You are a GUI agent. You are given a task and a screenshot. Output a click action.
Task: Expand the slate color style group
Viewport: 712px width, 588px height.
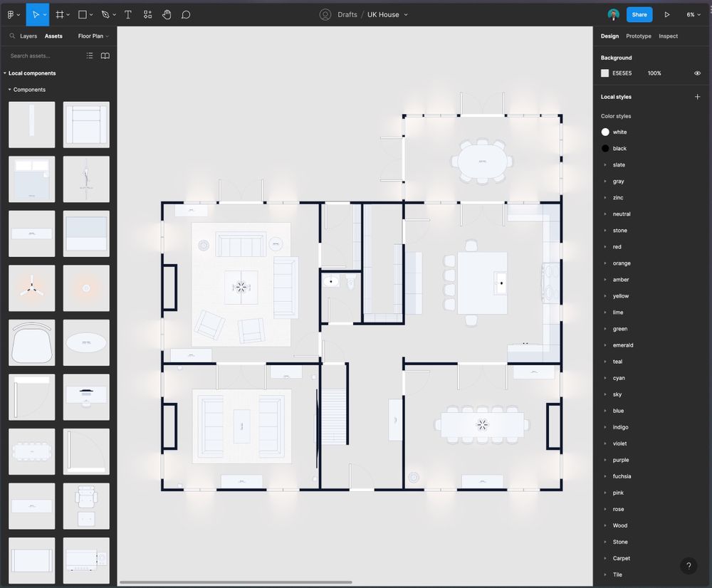point(605,165)
